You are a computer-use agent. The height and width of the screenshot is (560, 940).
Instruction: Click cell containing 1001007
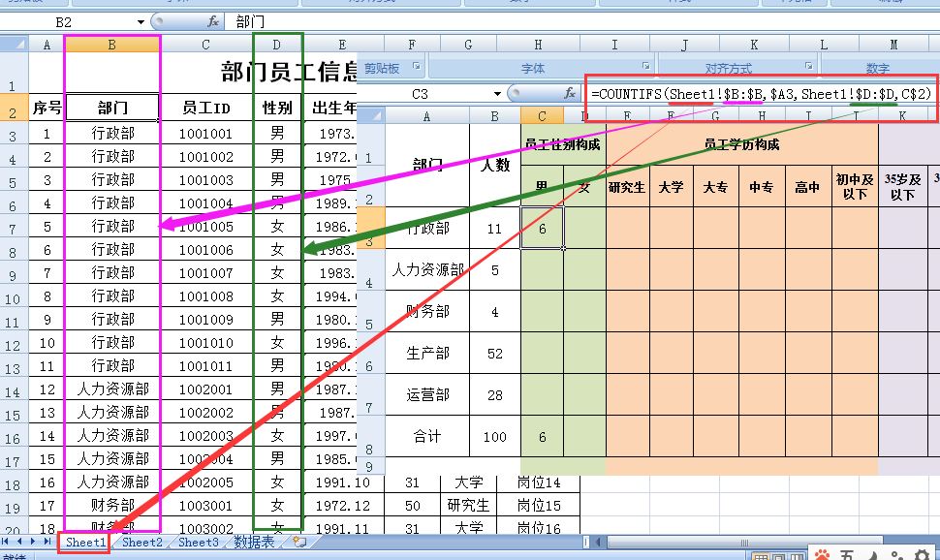click(x=205, y=273)
